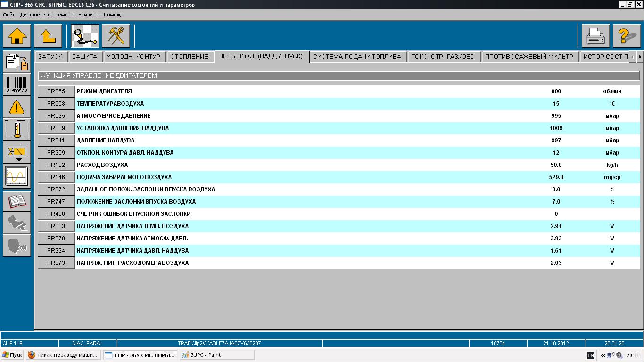Image resolution: width=644 pixels, height=362 pixels.
Task: Select the thermometer parameters icon
Action: point(17,130)
